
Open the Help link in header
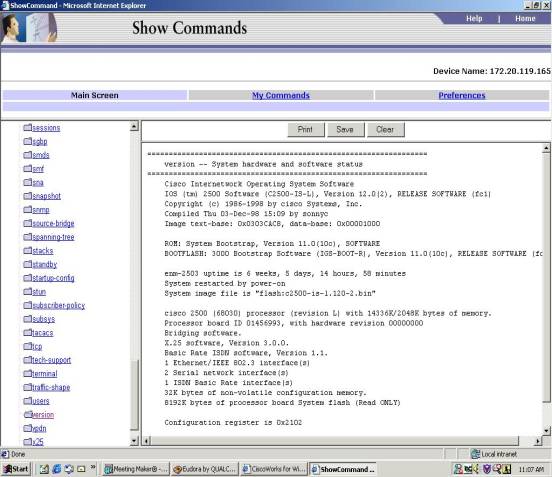(474, 19)
